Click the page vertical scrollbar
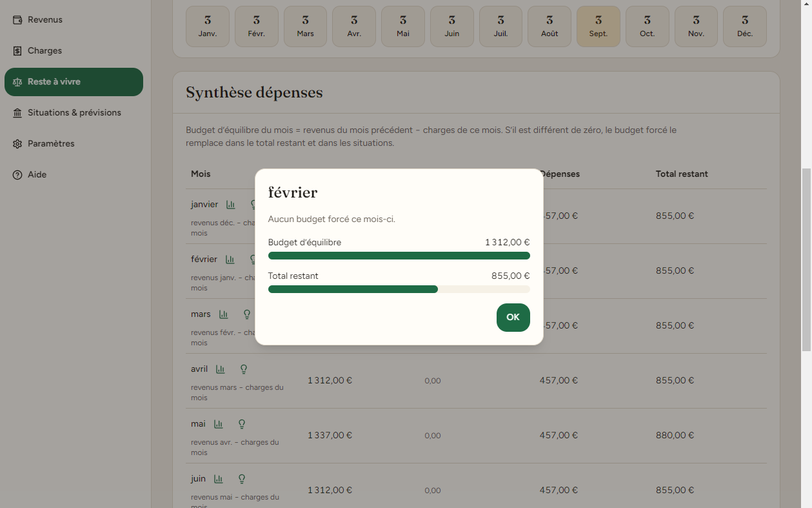 point(806,259)
